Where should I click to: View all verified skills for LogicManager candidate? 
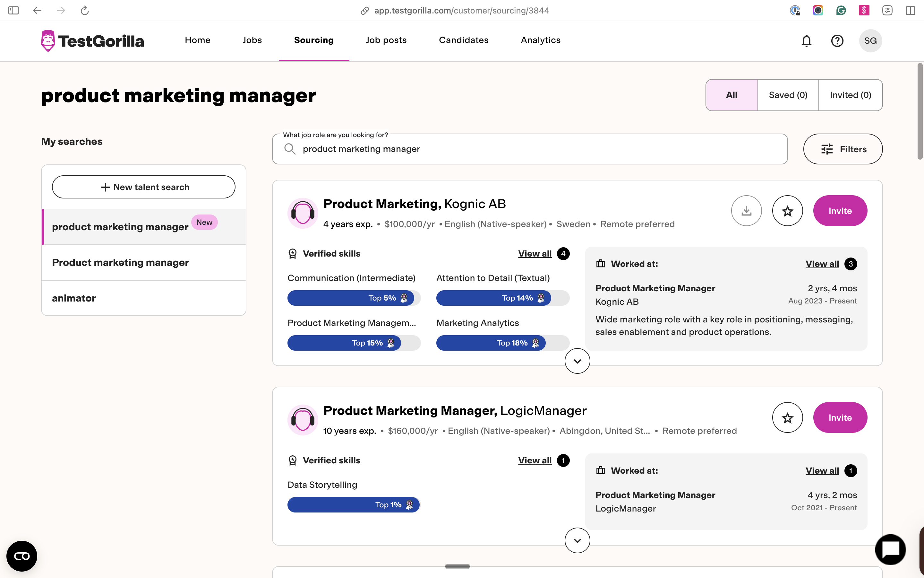pos(535,460)
